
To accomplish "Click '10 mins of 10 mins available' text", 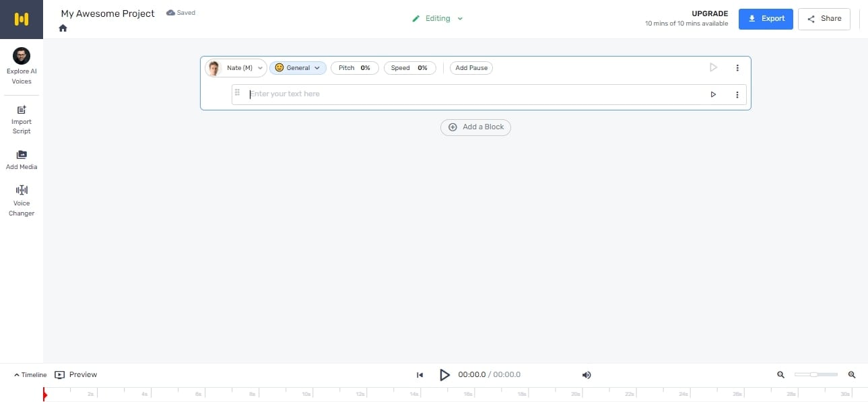I will [686, 24].
